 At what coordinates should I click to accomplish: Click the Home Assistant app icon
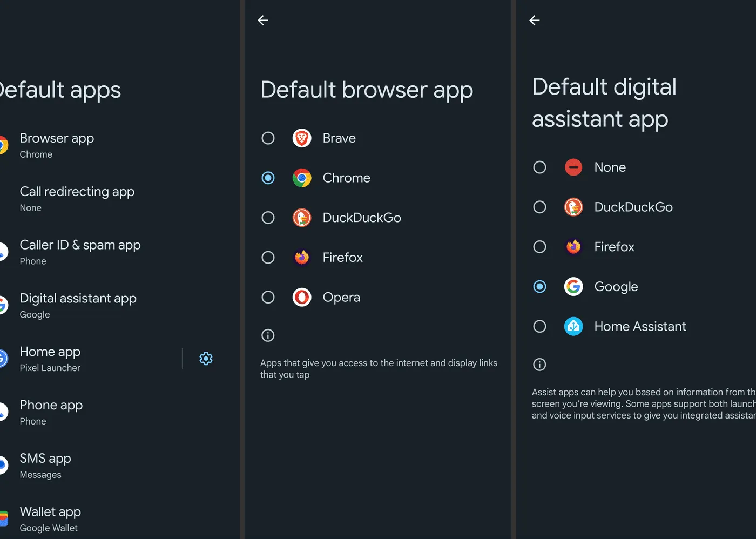(x=573, y=326)
